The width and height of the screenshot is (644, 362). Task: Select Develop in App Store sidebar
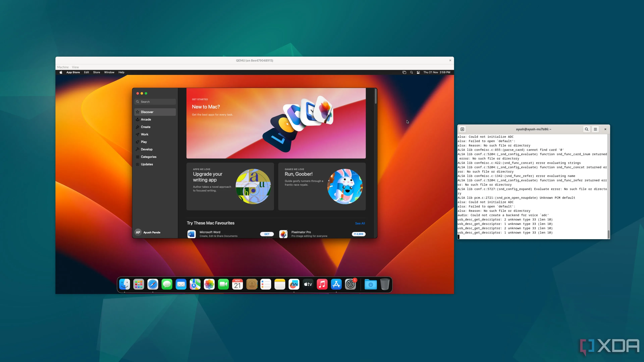tap(155, 149)
